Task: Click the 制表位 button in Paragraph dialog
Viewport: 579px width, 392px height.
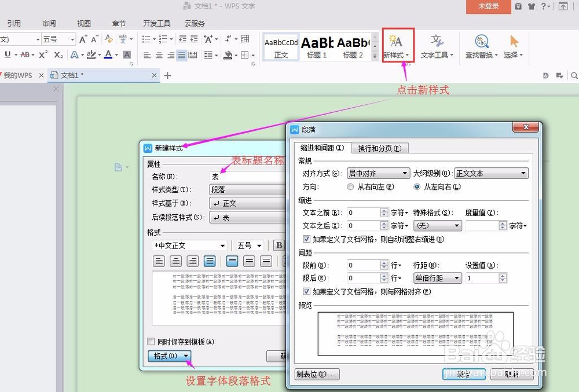Action: pyautogui.click(x=317, y=374)
